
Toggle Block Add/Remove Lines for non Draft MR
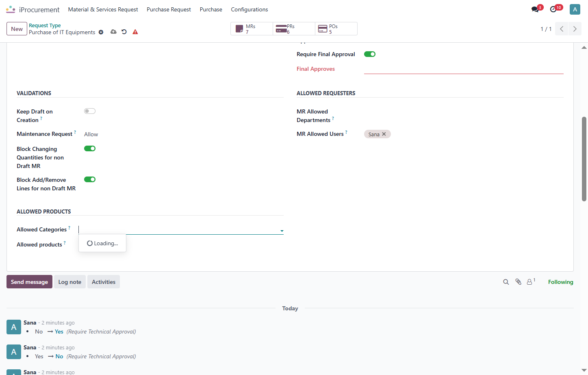[90, 179]
